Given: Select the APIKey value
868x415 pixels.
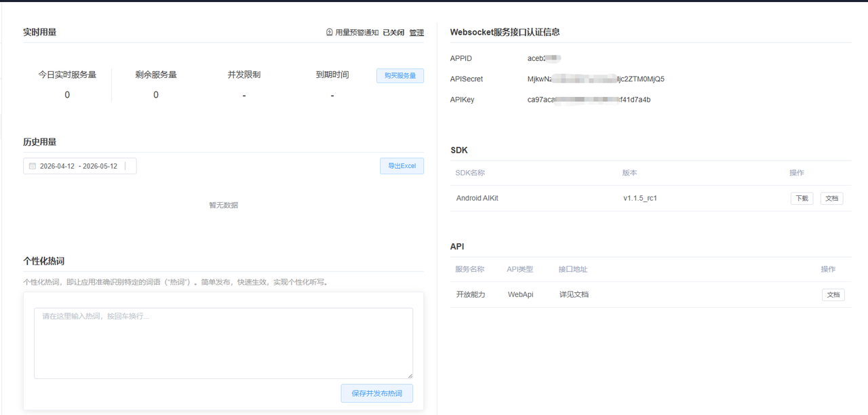Looking at the screenshot, I should (589, 100).
